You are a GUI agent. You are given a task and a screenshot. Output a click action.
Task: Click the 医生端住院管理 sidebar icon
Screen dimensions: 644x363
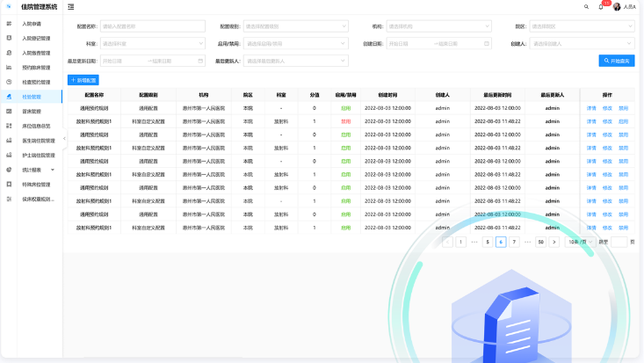click(9, 141)
